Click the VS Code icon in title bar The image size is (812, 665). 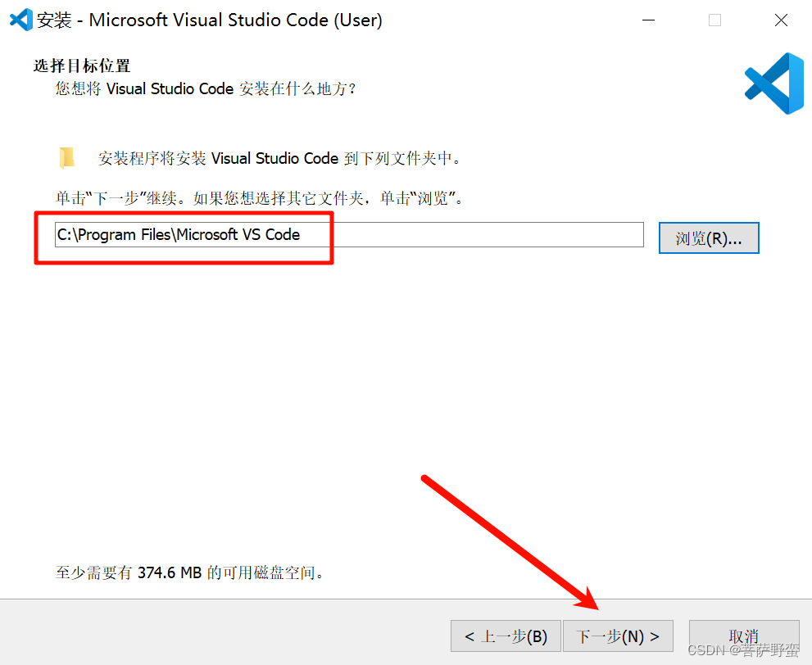click(x=21, y=20)
